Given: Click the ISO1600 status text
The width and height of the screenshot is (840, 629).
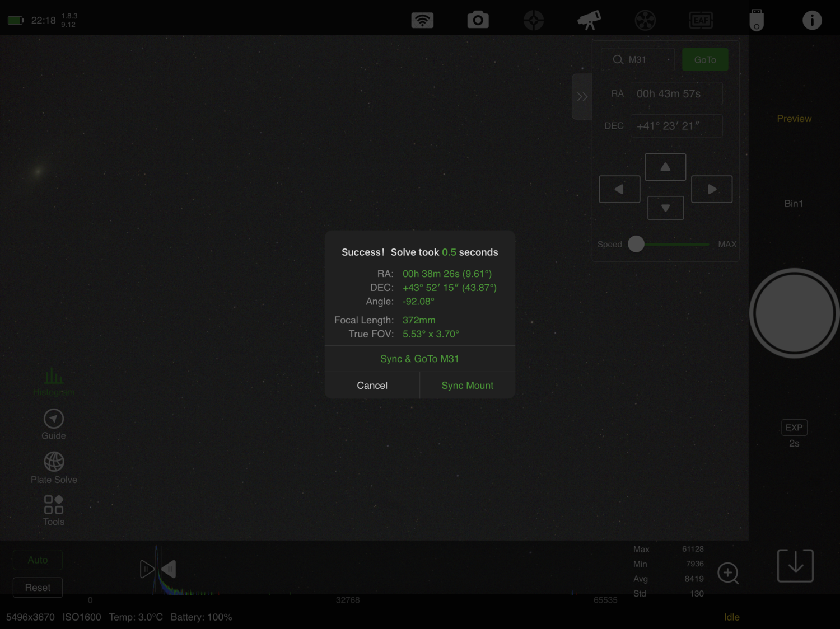Looking at the screenshot, I should (82, 617).
